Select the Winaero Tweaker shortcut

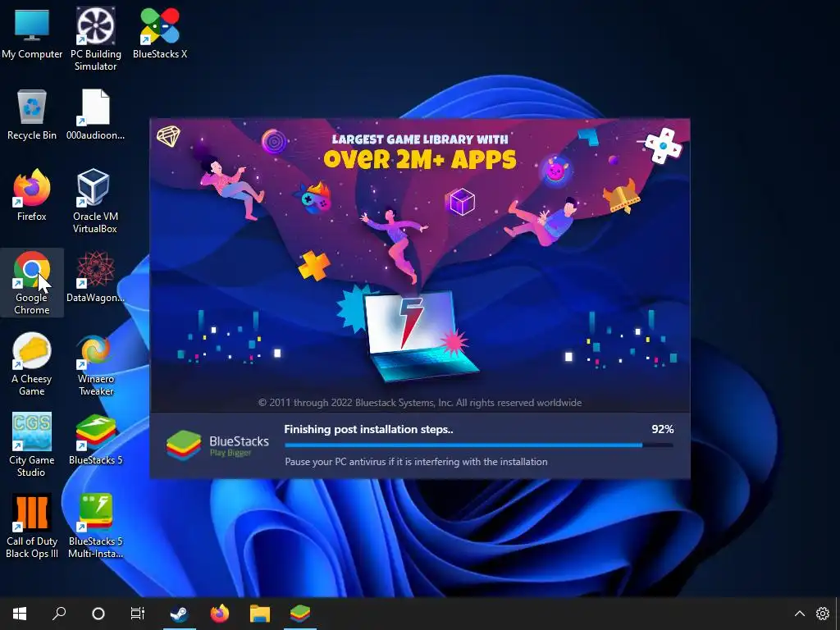(95, 364)
